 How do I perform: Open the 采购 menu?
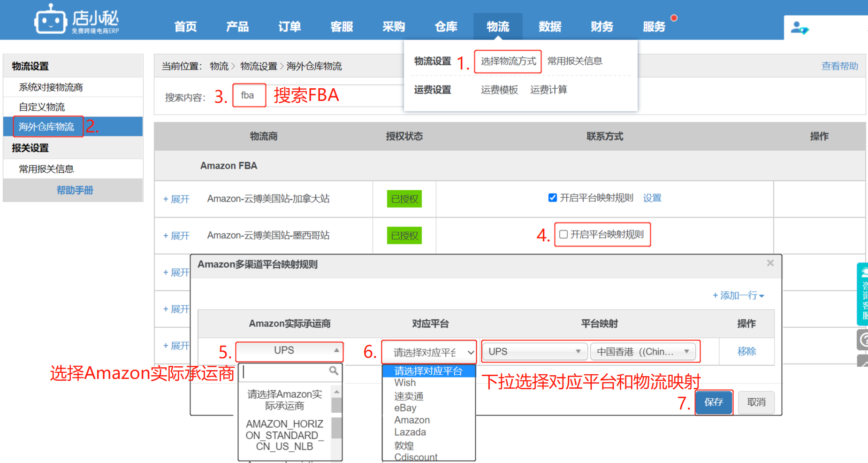pyautogui.click(x=394, y=27)
